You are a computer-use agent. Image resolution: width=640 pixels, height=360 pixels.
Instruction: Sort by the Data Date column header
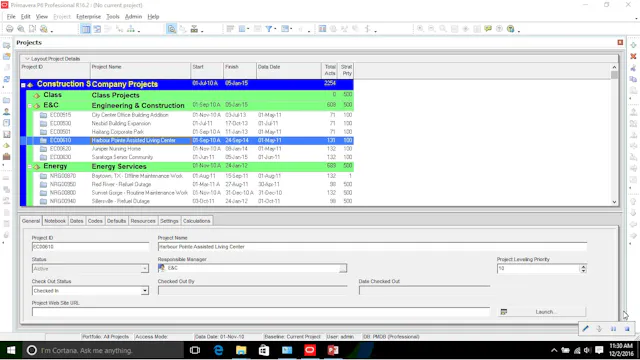(x=289, y=70)
